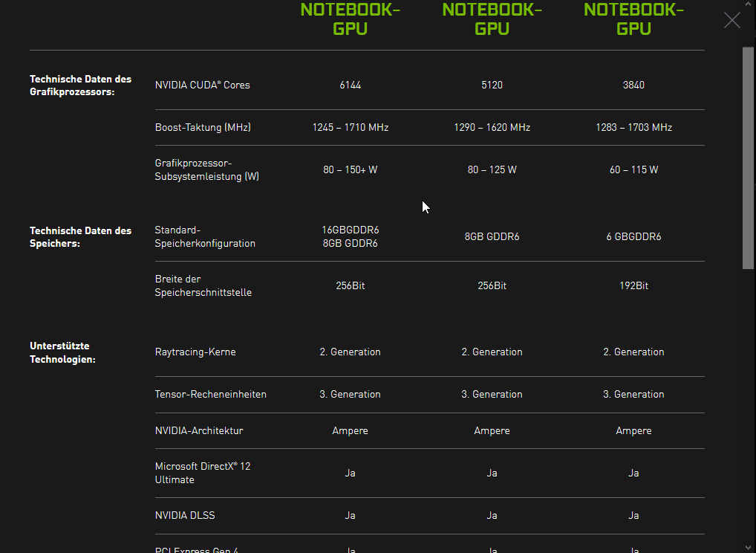Click the 'Raytracing-Kerne' row label
Viewport: 756px width, 553px height.
click(x=195, y=352)
